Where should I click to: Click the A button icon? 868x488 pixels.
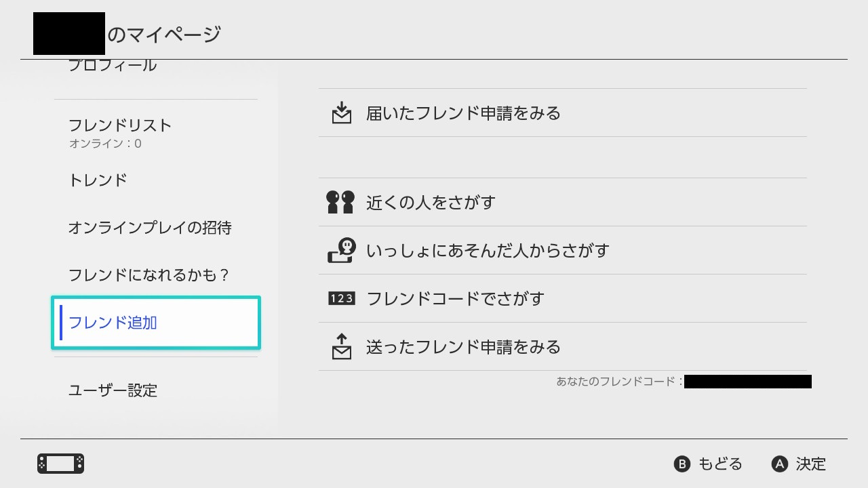(780, 464)
